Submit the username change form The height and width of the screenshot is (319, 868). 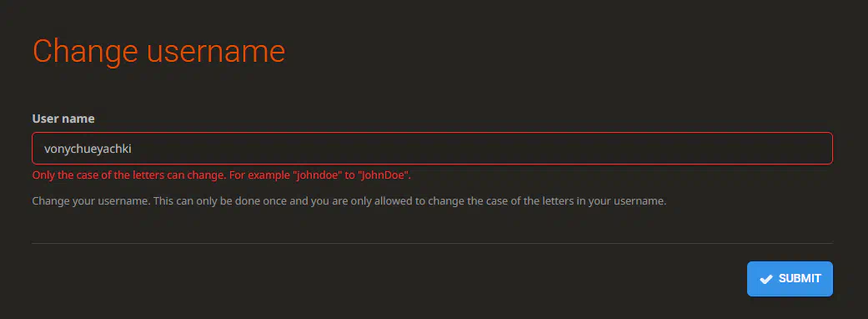[x=790, y=279]
